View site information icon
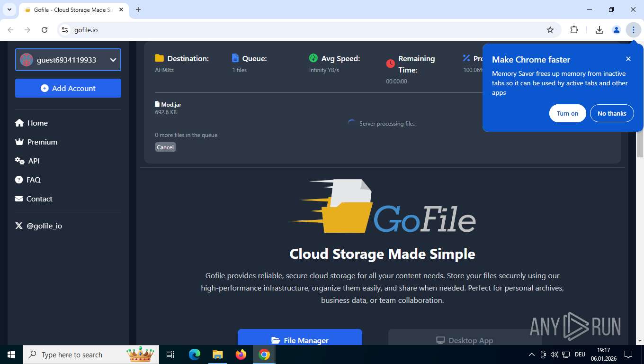 pos(65,30)
